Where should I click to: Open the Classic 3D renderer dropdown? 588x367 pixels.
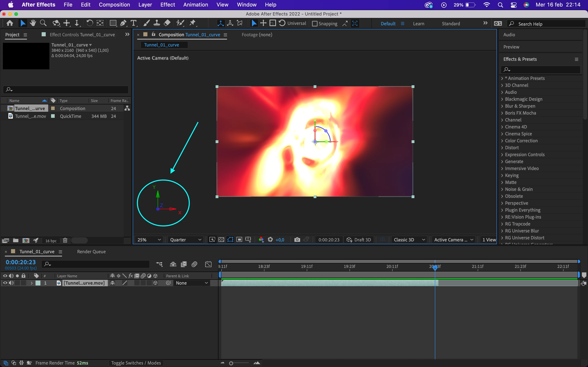pos(409,240)
